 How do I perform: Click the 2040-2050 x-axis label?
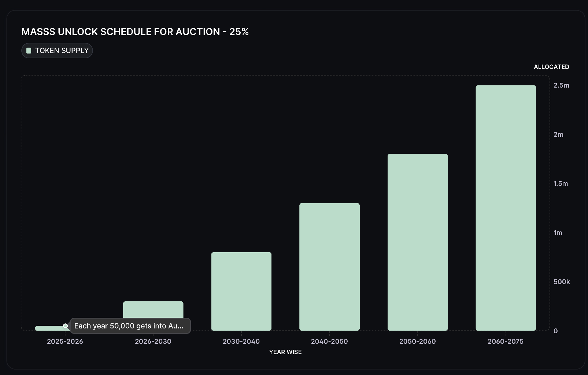329,341
